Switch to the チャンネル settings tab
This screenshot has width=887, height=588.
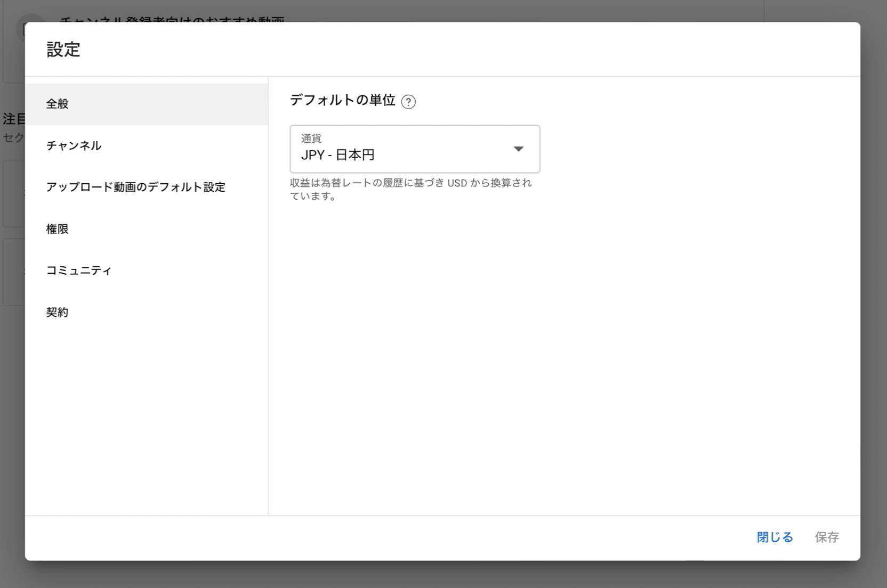[74, 145]
